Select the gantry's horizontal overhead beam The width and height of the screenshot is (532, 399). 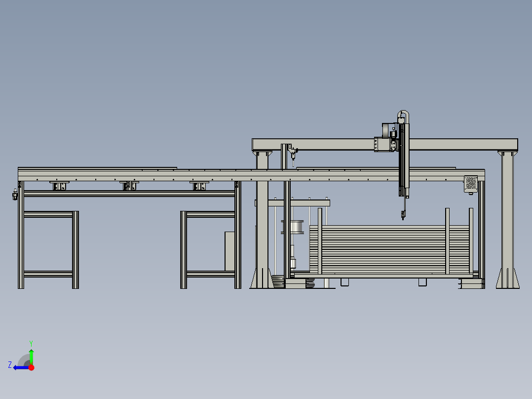pos(385,144)
